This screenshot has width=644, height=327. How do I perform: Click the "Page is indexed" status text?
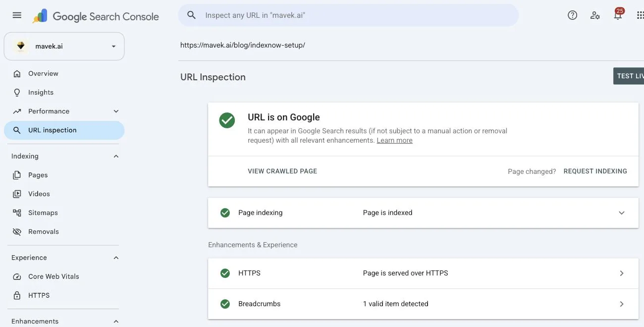[x=387, y=213]
